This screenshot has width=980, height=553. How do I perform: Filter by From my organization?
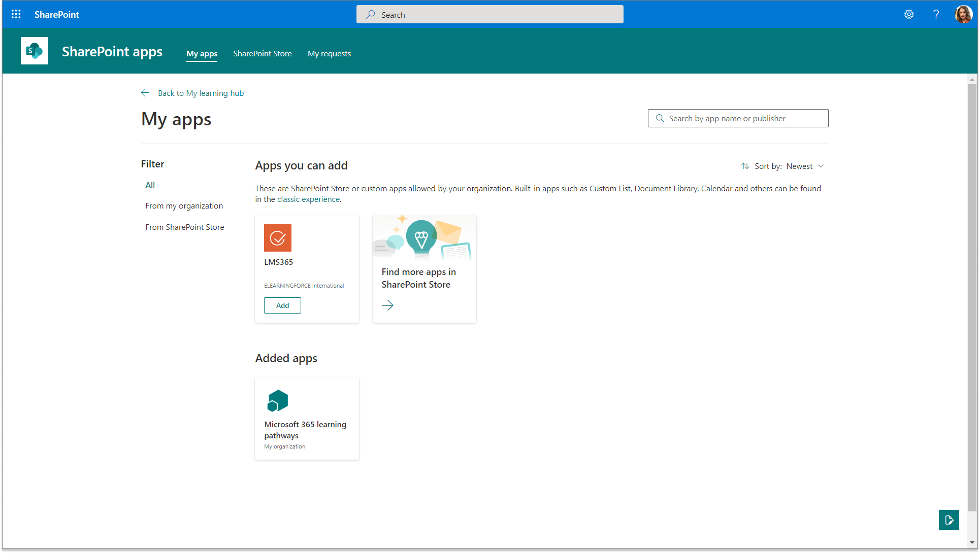184,205
